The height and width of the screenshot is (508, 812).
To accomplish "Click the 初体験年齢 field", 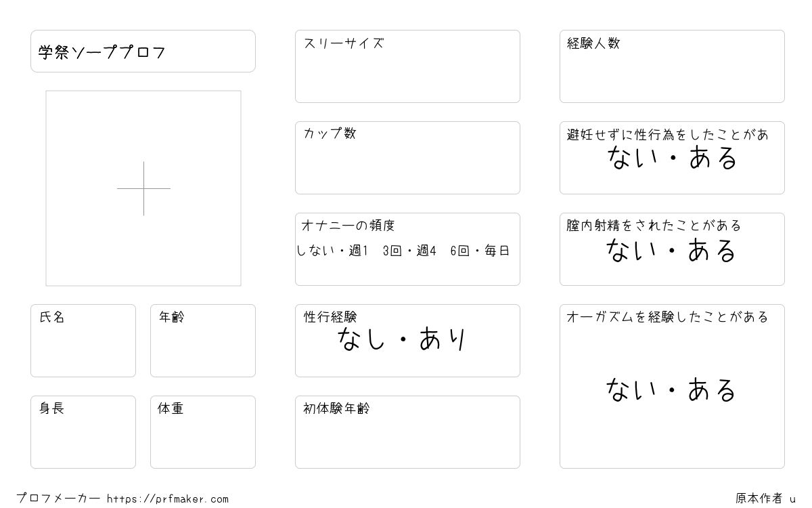I will click(407, 432).
